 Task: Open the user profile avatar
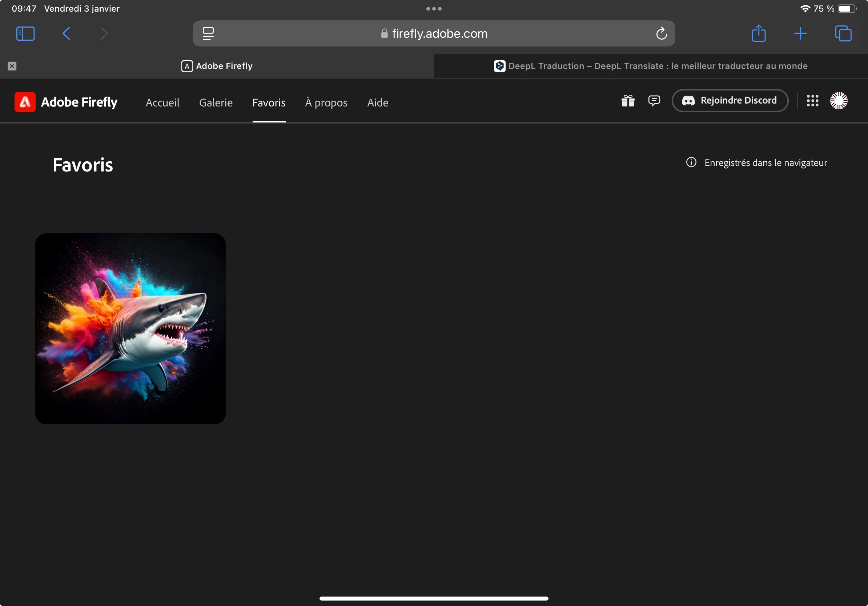click(x=839, y=101)
